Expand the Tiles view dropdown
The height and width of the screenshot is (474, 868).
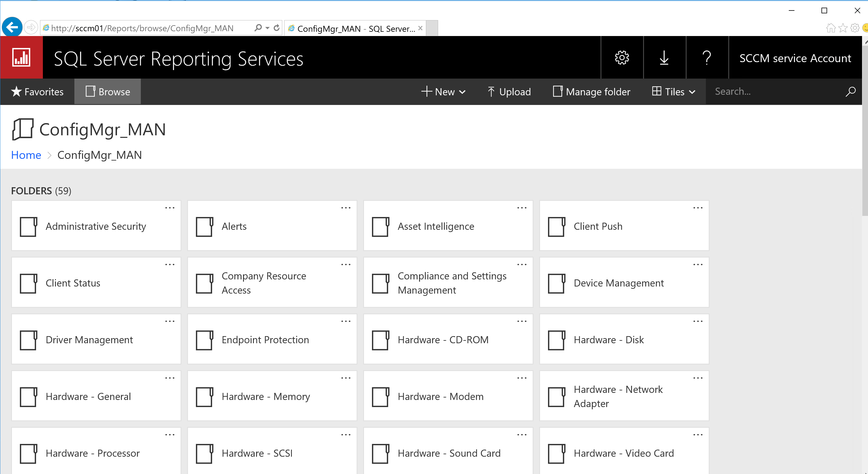[674, 92]
